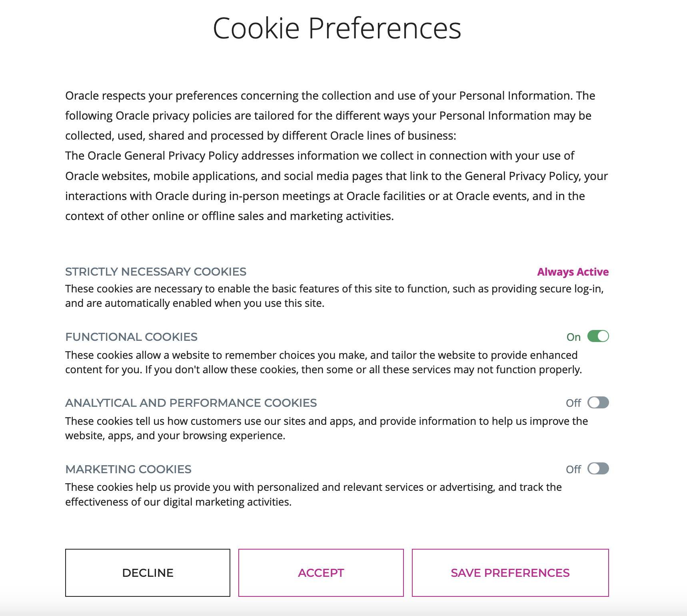Screen dimensions: 687x616
Task: Expand the Analytical and Performance Cookies section
Action: (x=191, y=403)
